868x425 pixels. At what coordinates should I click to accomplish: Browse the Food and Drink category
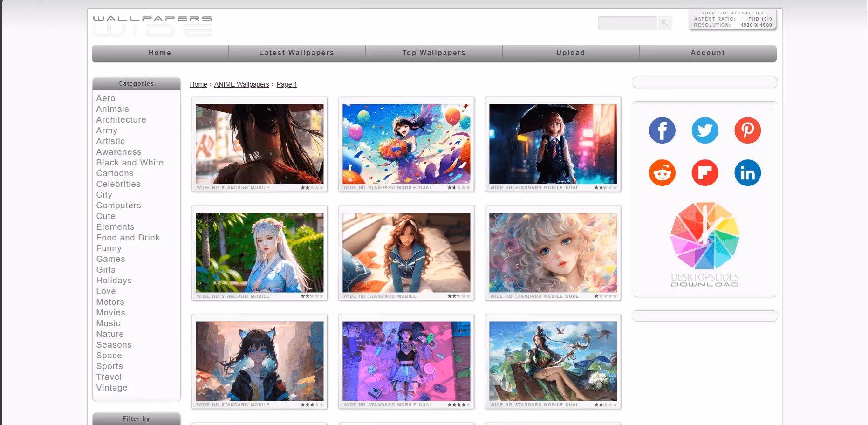pos(128,238)
